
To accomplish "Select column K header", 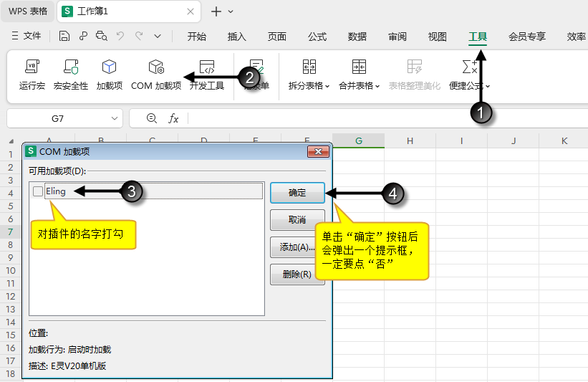I will pos(564,140).
